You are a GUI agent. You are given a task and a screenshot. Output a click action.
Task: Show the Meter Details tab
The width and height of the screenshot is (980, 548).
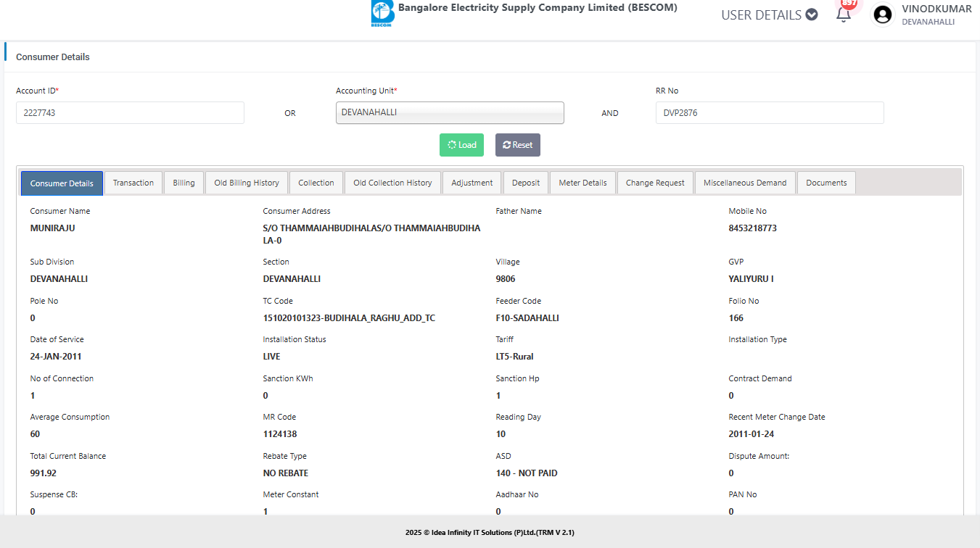coord(582,183)
